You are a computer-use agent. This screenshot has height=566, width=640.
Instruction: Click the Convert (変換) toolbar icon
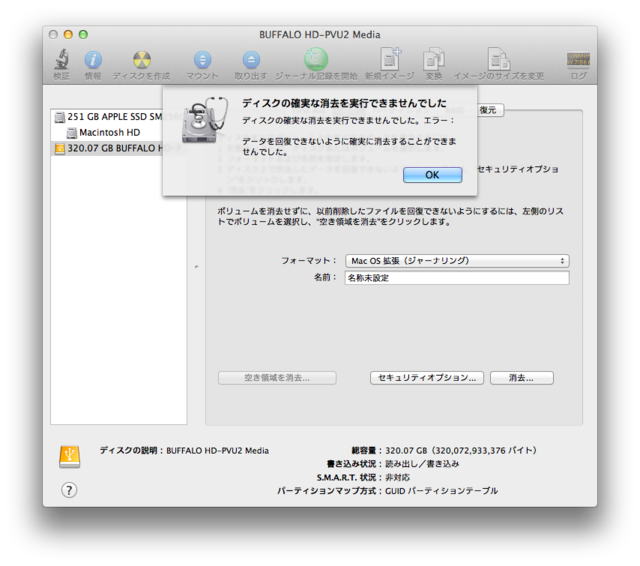click(x=433, y=59)
